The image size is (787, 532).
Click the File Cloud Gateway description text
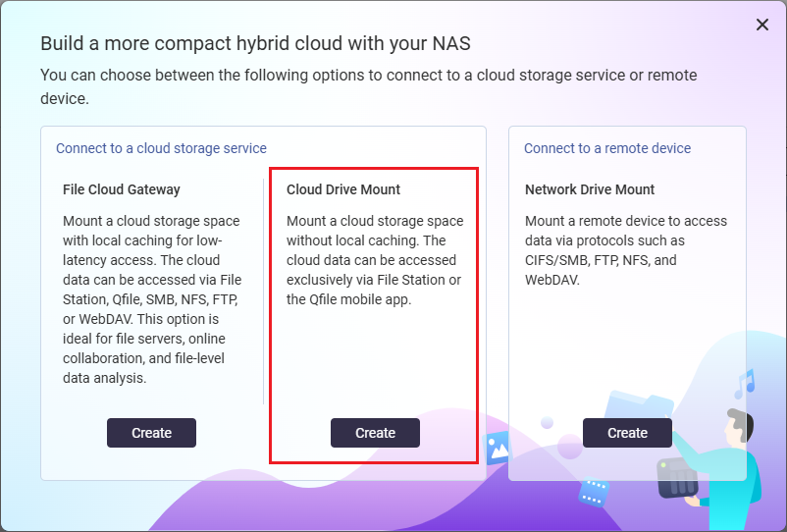pos(151,299)
